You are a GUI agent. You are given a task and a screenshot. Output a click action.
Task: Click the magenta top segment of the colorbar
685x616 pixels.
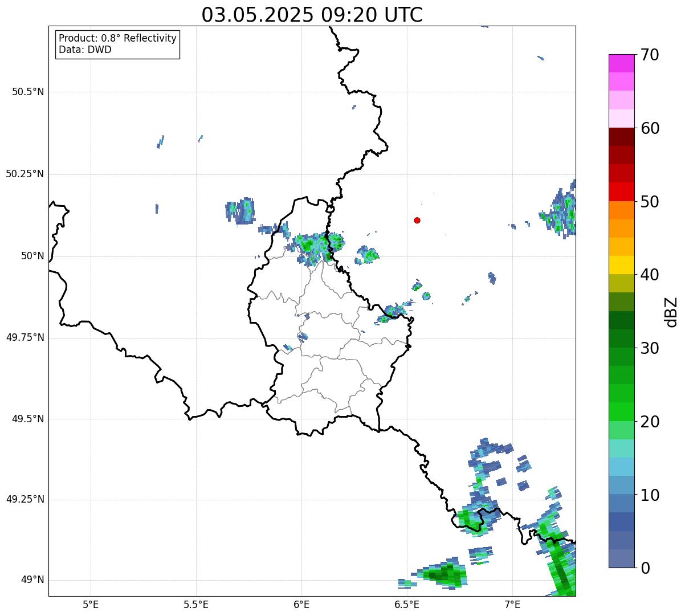[621, 63]
